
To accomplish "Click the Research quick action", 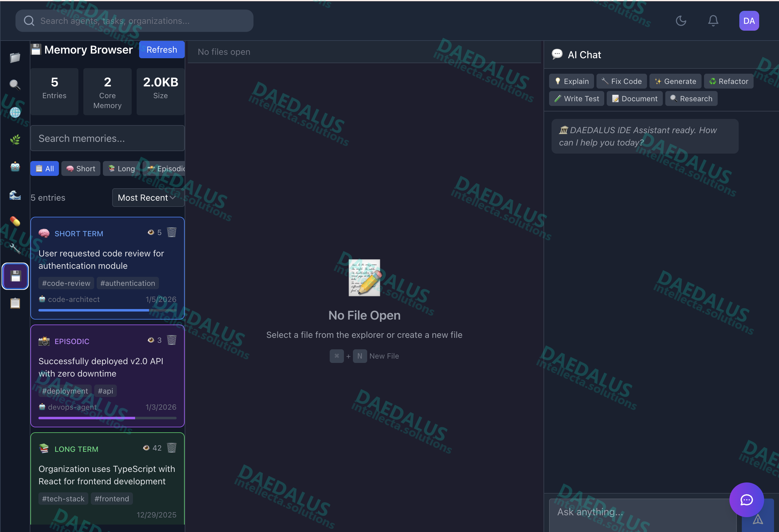I will (x=691, y=99).
